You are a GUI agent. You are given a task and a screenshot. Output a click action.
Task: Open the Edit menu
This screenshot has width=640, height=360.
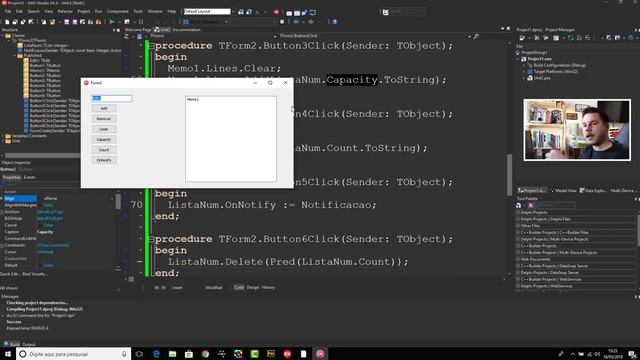coord(19,11)
